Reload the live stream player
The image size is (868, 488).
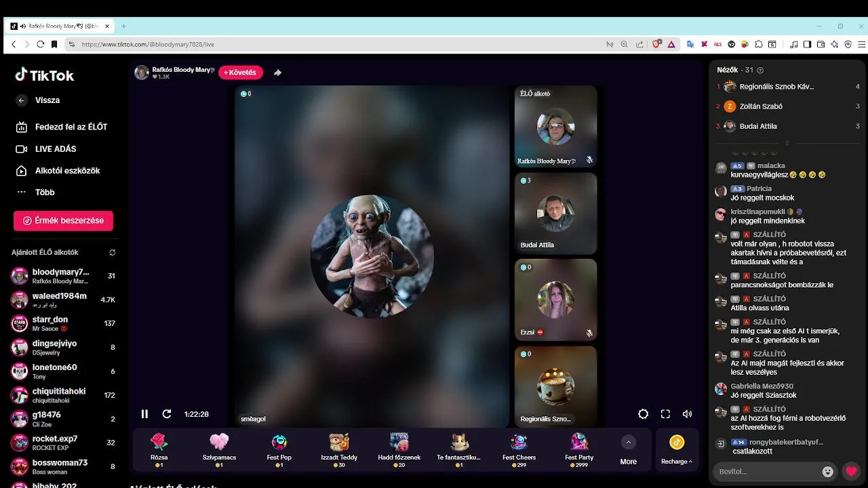[x=167, y=414]
